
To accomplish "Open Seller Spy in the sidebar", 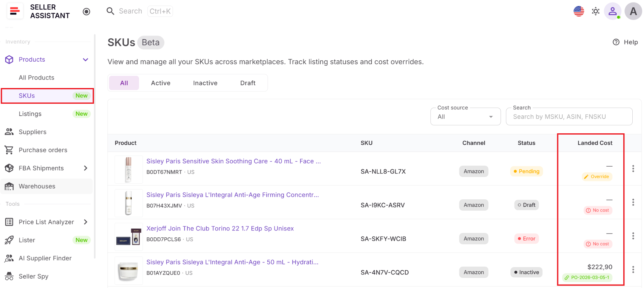I will (47, 276).
